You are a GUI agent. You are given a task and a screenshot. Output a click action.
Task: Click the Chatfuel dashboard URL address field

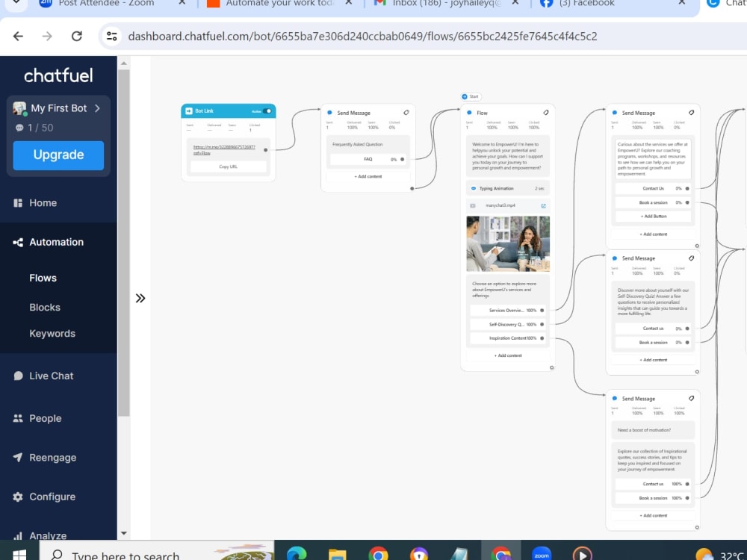point(362,36)
